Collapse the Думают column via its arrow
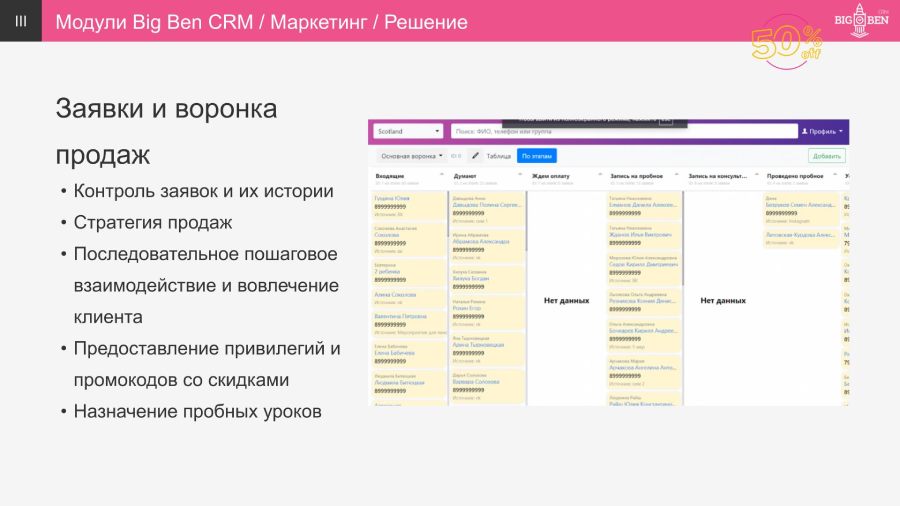Image resolution: width=900 pixels, height=506 pixels. point(520,174)
